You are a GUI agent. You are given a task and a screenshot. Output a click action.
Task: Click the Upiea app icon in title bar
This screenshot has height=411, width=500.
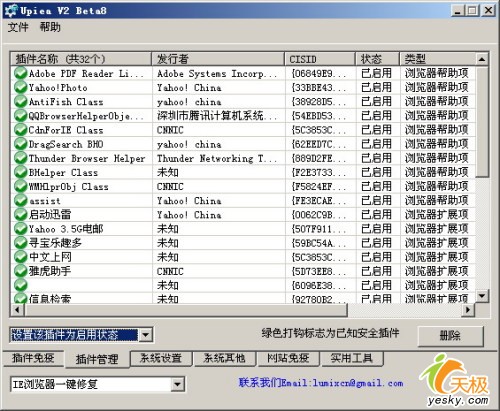click(x=11, y=11)
